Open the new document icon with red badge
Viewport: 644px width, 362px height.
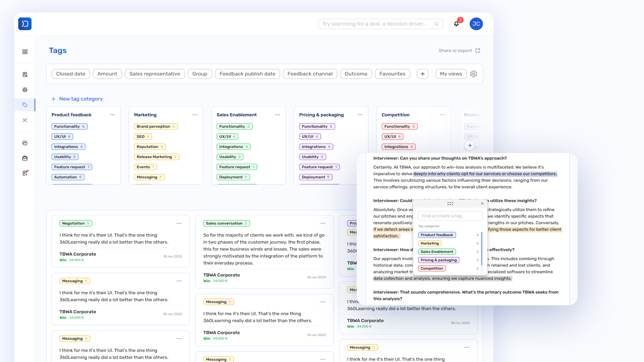click(25, 173)
